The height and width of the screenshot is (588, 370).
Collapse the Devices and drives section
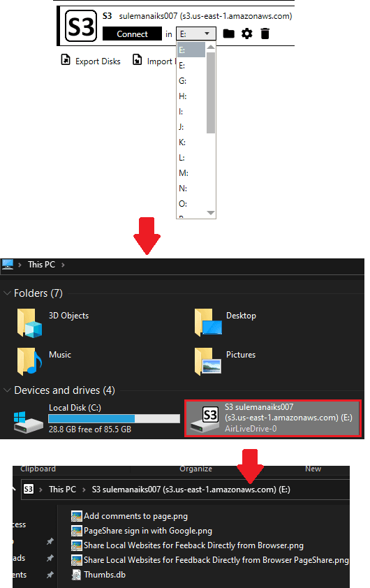[x=7, y=390]
